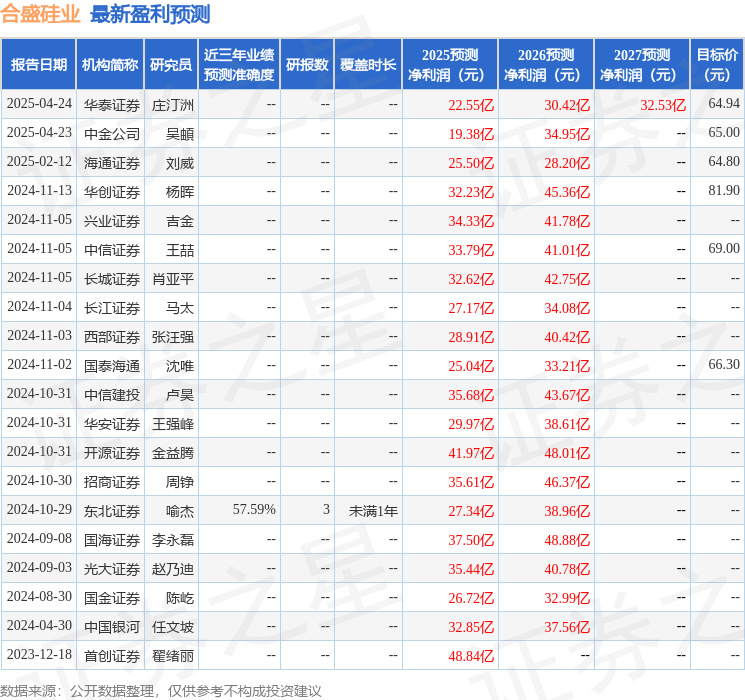The width and height of the screenshot is (745, 700).
Task: Click the 2027预测净利润 column header
Action: [x=641, y=64]
